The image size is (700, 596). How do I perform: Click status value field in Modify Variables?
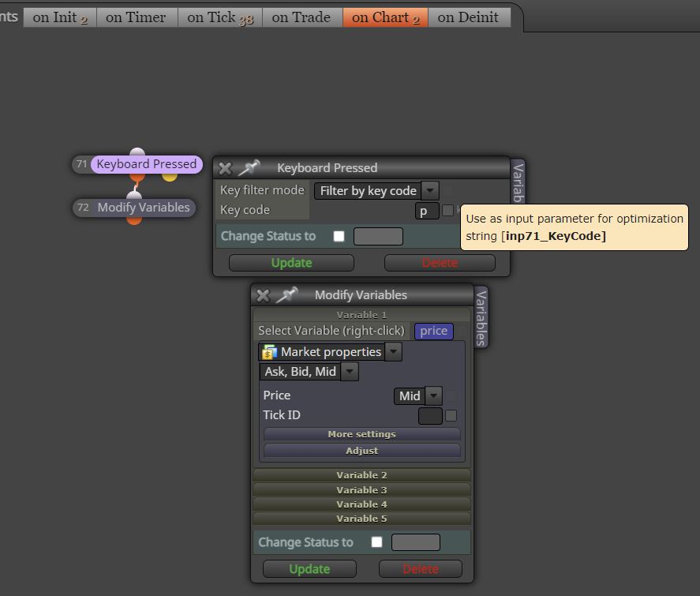(416, 542)
